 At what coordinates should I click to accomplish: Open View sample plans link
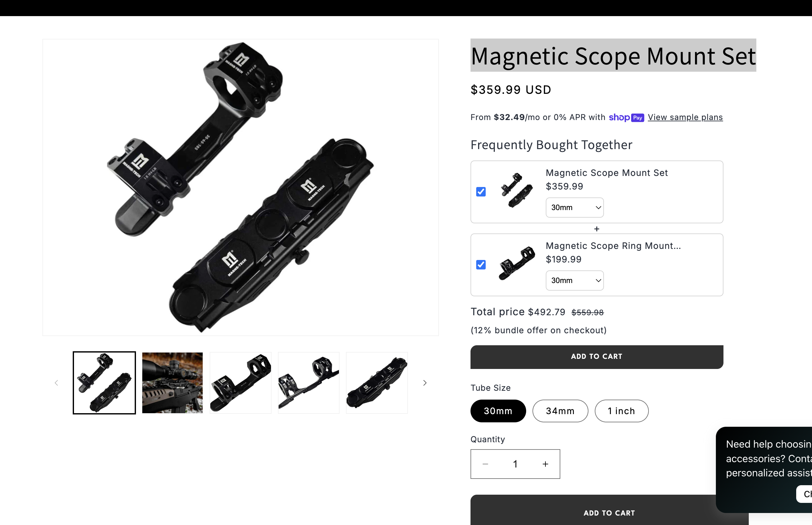tap(685, 117)
